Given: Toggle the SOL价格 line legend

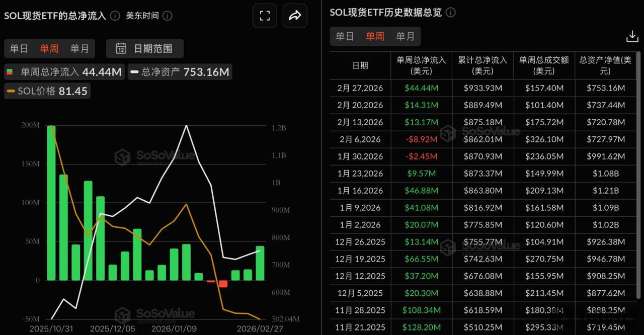Looking at the screenshot, I should click(47, 91).
